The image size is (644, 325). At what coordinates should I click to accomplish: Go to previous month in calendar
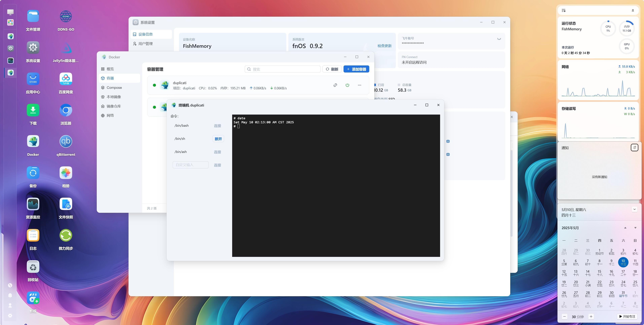[625, 228]
